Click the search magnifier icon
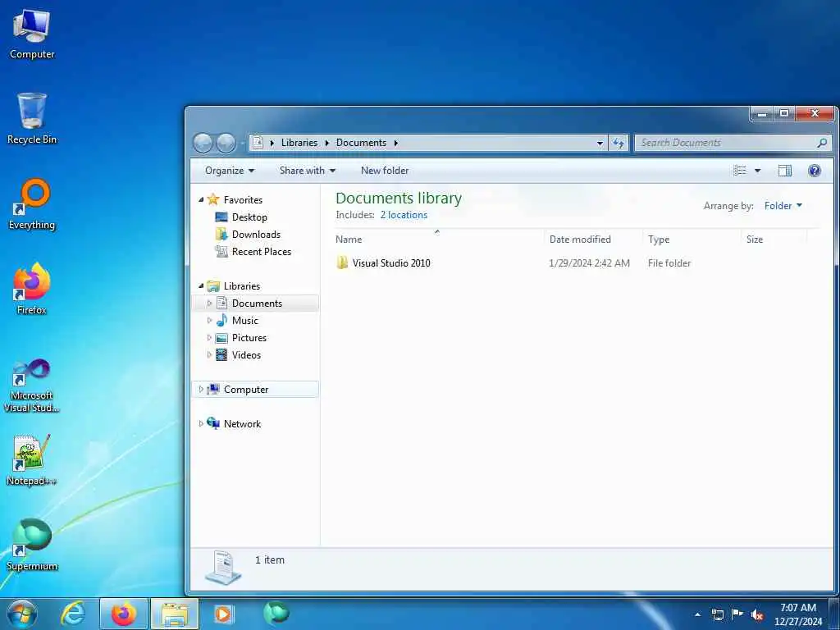 822,143
